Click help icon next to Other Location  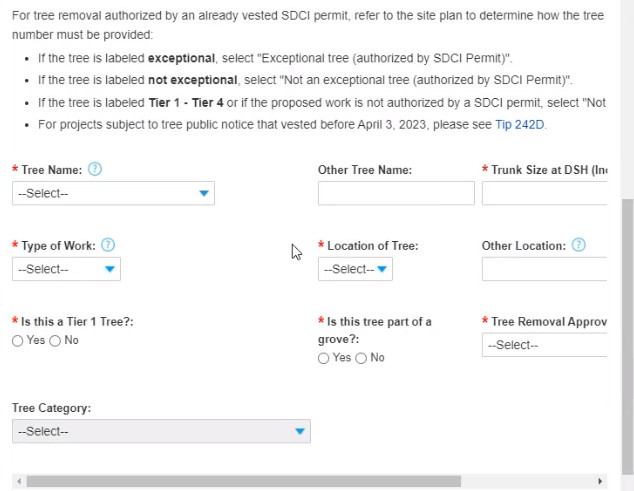[578, 245]
